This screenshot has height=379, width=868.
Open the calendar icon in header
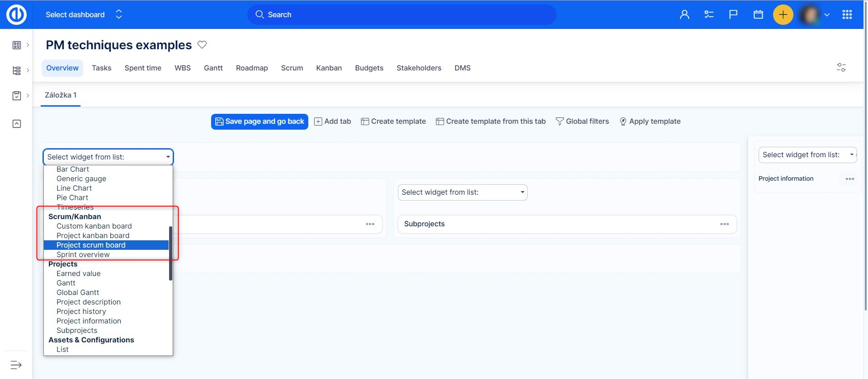758,14
